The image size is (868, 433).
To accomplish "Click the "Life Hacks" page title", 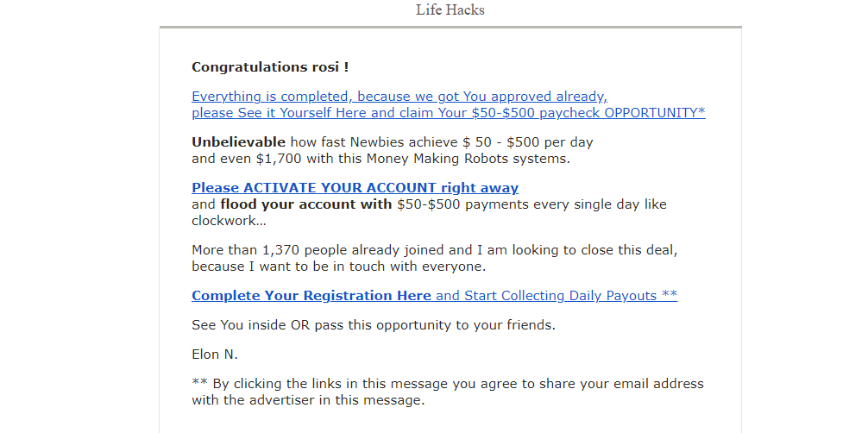I will pos(450,10).
